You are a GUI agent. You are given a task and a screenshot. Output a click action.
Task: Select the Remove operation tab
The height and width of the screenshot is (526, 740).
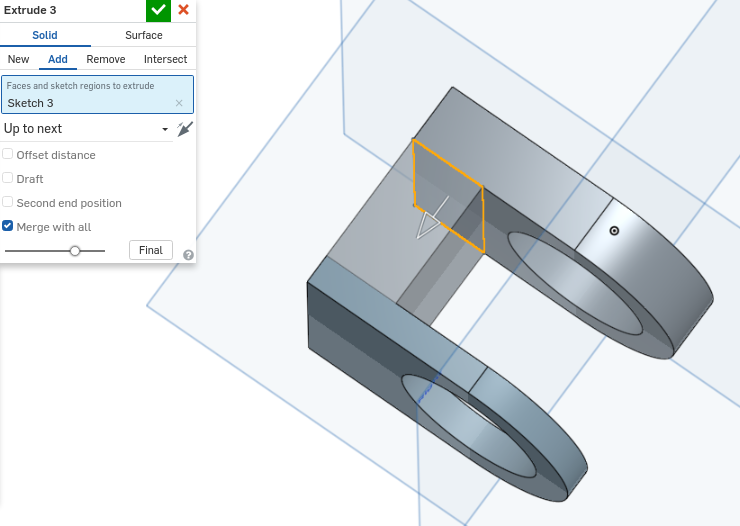106,59
